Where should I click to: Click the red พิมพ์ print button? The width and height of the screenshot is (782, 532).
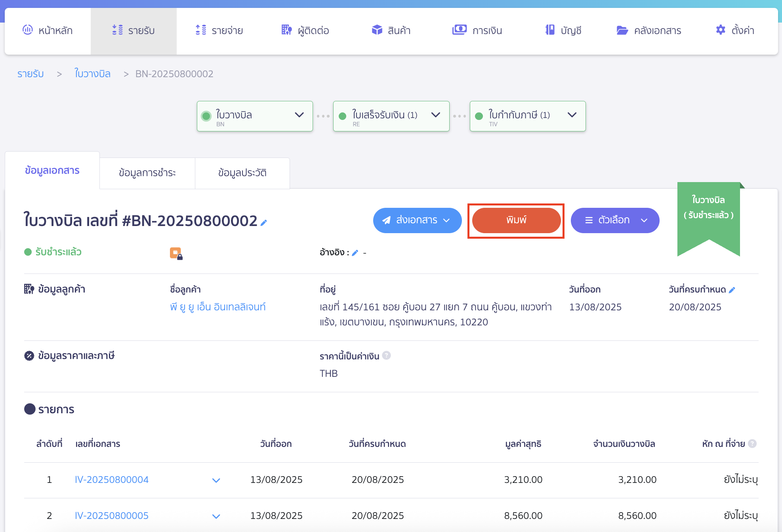(x=516, y=220)
